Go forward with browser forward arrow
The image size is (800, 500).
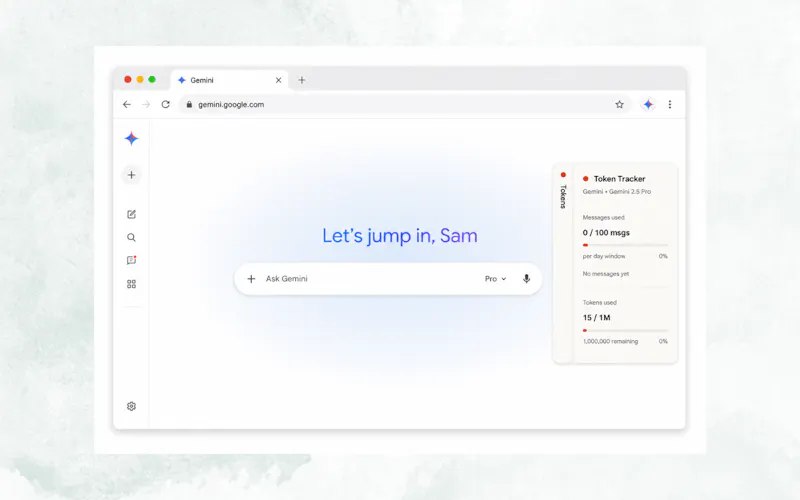pyautogui.click(x=146, y=104)
